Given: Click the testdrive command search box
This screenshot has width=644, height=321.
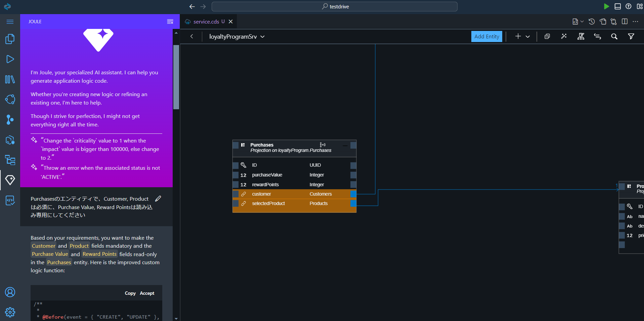Looking at the screenshot, I should coord(335,6).
